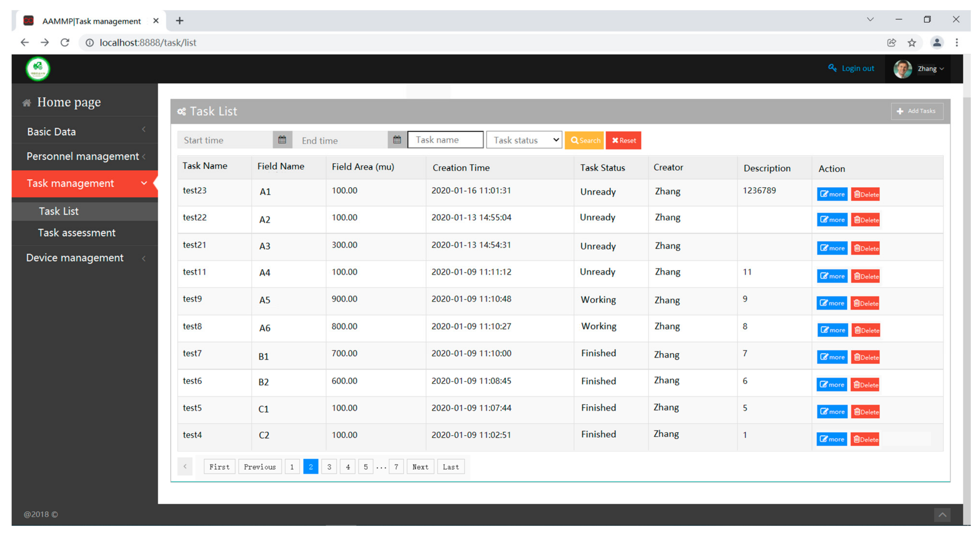Bookmark this page with star icon
This screenshot has width=980, height=535.
click(912, 43)
